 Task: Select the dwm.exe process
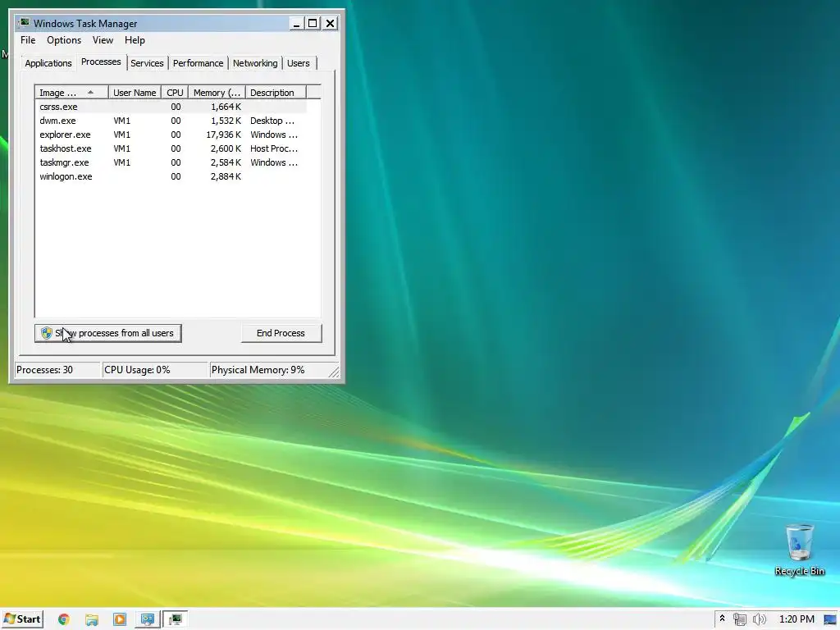171,121
